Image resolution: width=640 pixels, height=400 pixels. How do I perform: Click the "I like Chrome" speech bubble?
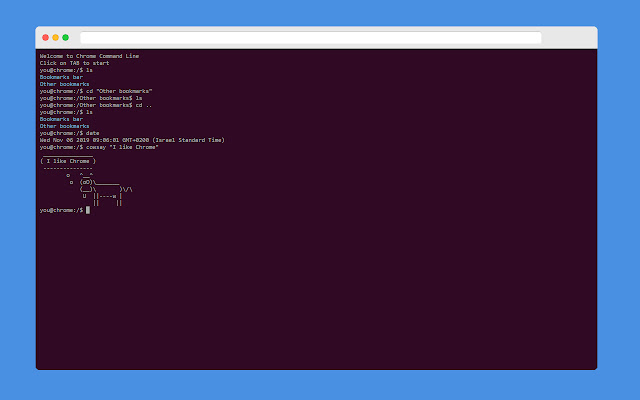point(68,161)
